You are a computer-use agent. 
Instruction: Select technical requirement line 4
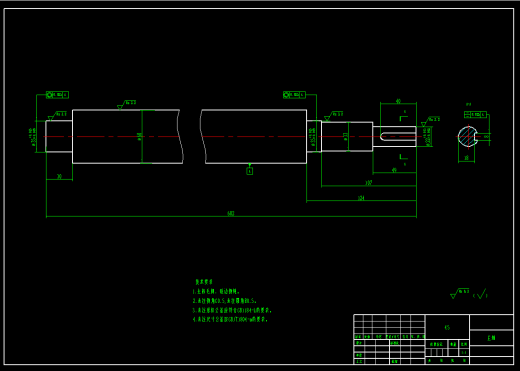click(x=230, y=319)
